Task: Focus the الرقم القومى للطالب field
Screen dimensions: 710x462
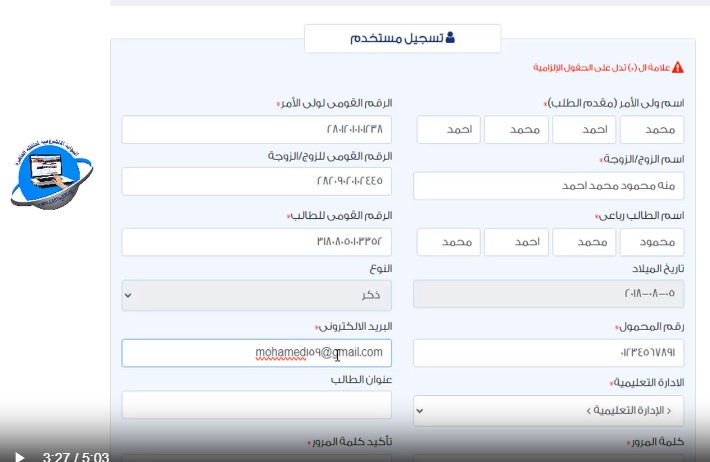Action: click(x=256, y=242)
